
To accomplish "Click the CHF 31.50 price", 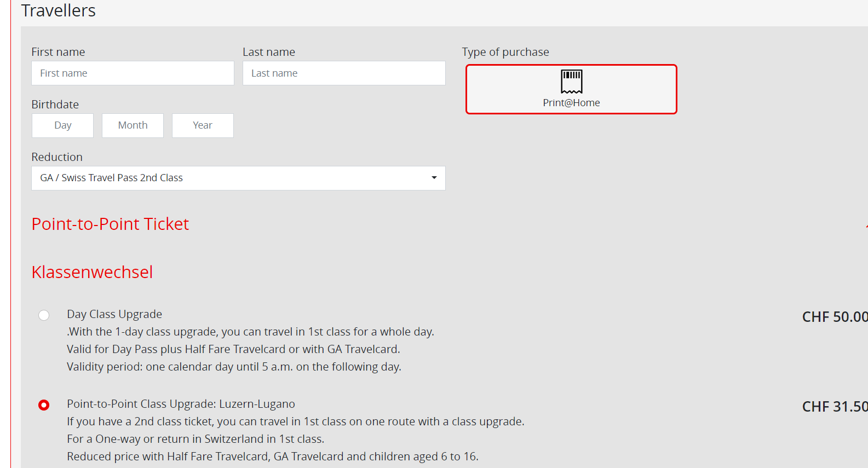I will [834, 407].
